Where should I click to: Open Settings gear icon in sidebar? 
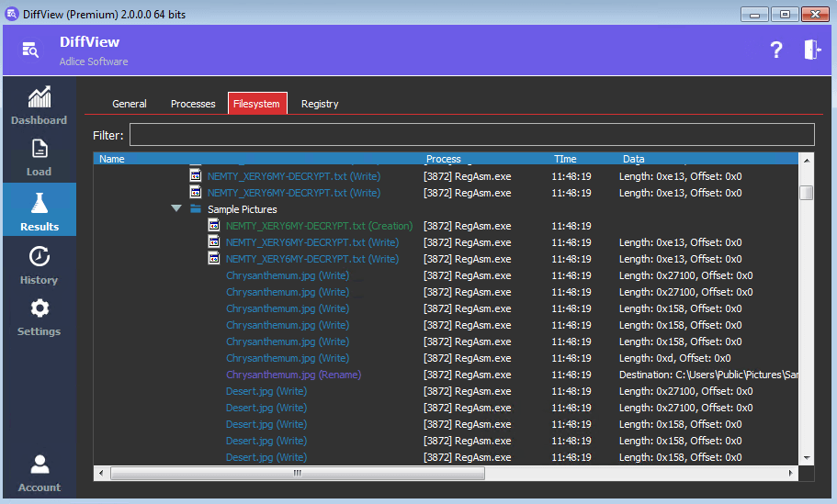click(39, 308)
